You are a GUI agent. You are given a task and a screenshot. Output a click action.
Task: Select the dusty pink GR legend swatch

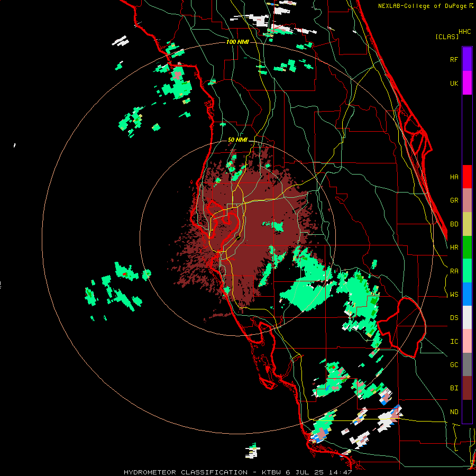(467, 200)
